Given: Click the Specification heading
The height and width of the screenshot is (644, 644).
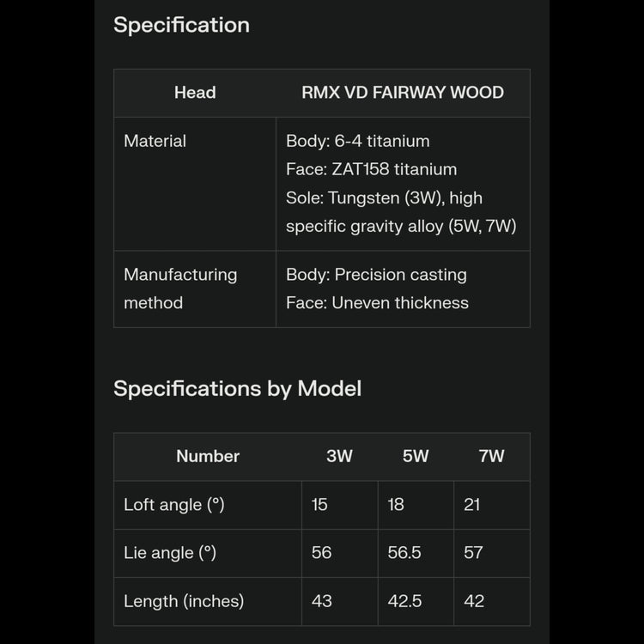Looking at the screenshot, I should point(181,25).
